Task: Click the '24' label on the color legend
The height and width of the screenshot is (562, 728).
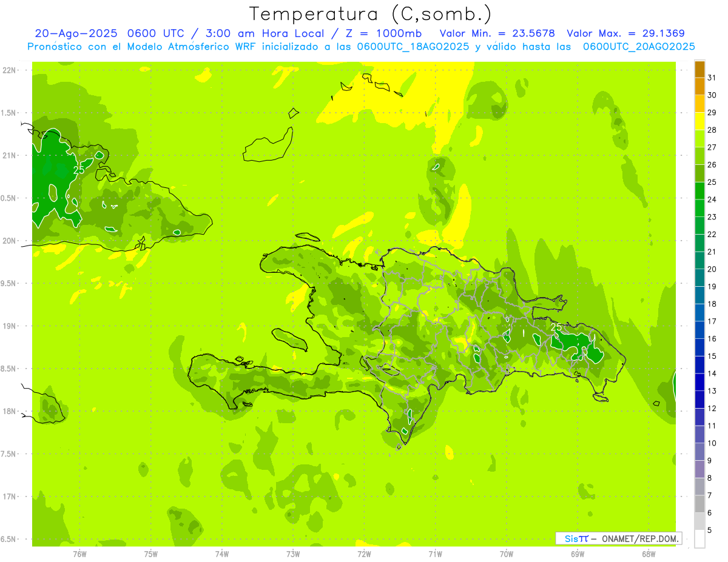Action: tap(712, 199)
